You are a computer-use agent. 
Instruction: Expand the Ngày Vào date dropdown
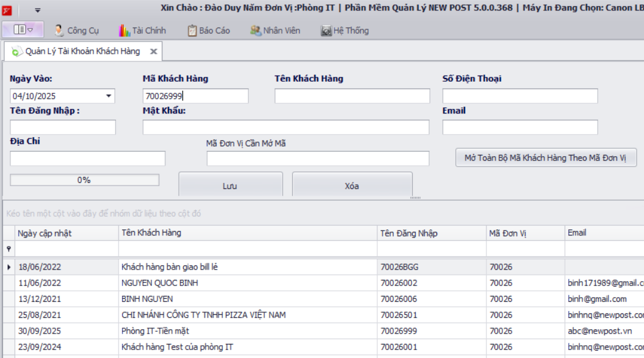(x=109, y=96)
